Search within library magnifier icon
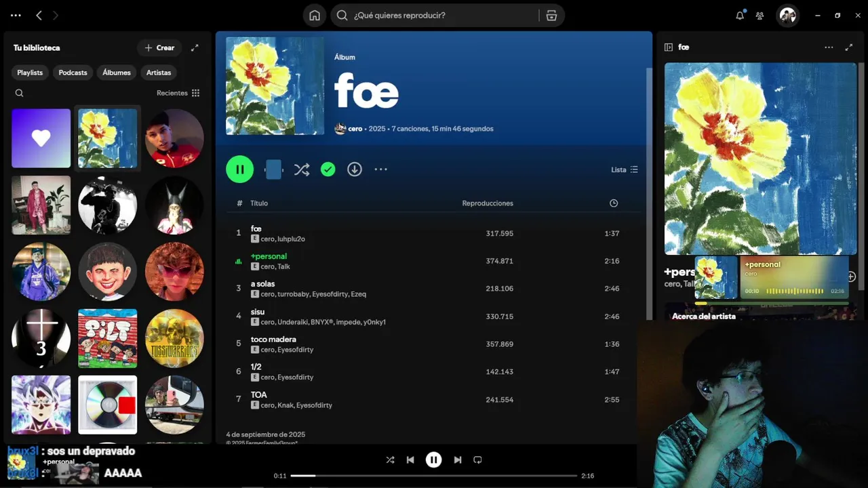The height and width of the screenshot is (488, 868). point(19,93)
